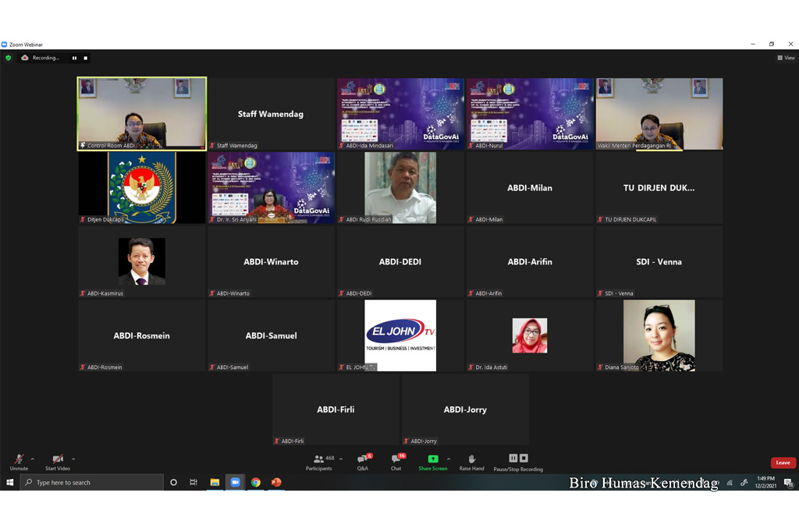
Task: Click the green encryption shield icon
Action: [9, 58]
